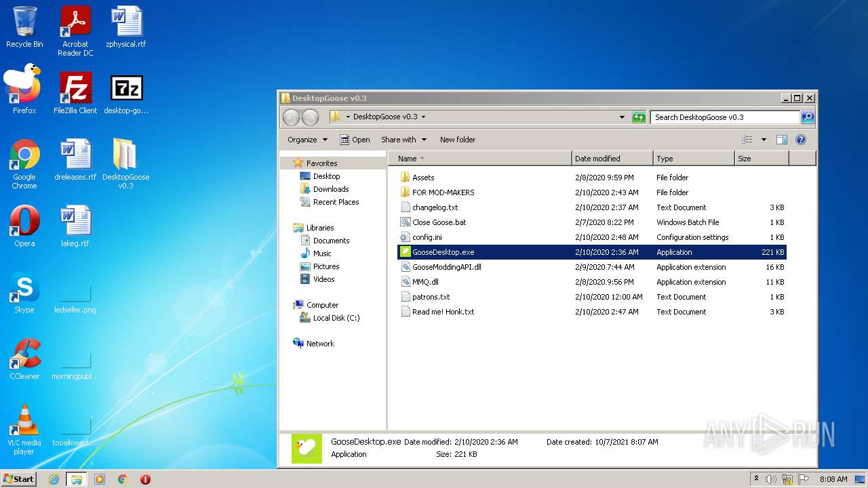Select DesktopGoose v0.3 folder on desktop

click(125, 164)
